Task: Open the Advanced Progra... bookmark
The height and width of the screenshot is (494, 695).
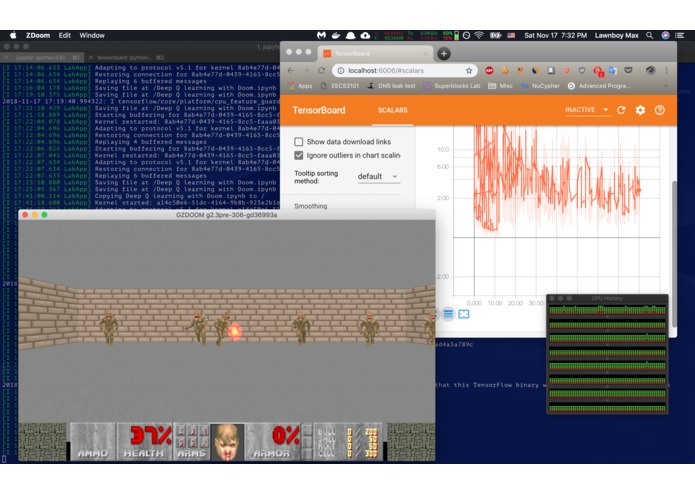Action: pos(599,86)
